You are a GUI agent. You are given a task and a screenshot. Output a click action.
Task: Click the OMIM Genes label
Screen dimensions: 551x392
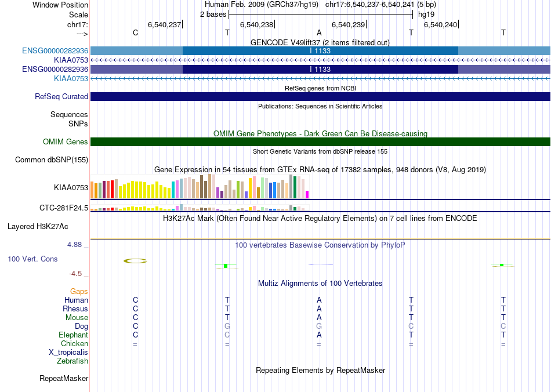tap(65, 141)
